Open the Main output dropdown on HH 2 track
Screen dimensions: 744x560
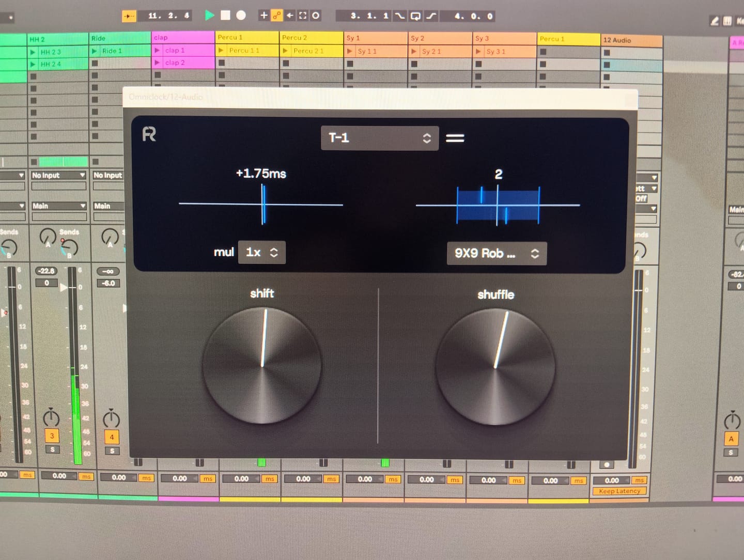(x=58, y=206)
